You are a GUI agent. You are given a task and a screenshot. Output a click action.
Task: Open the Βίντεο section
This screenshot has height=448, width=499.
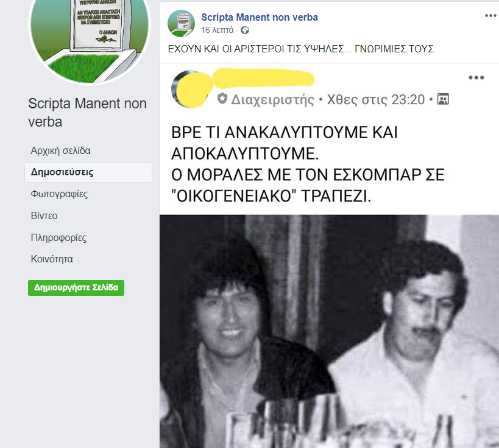point(44,216)
